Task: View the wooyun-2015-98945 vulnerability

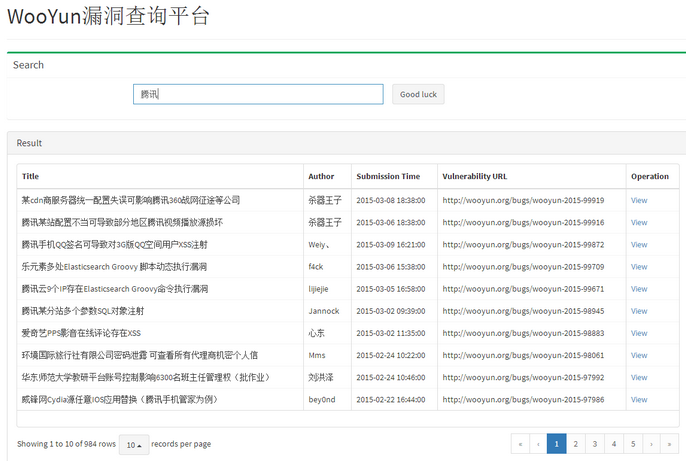Action: pos(639,311)
